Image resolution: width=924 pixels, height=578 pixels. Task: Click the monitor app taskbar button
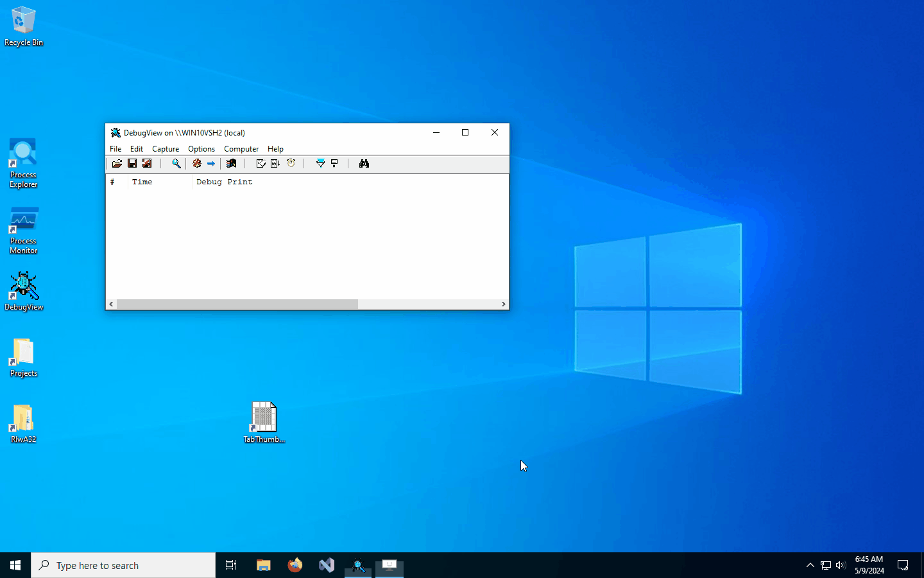(x=389, y=565)
